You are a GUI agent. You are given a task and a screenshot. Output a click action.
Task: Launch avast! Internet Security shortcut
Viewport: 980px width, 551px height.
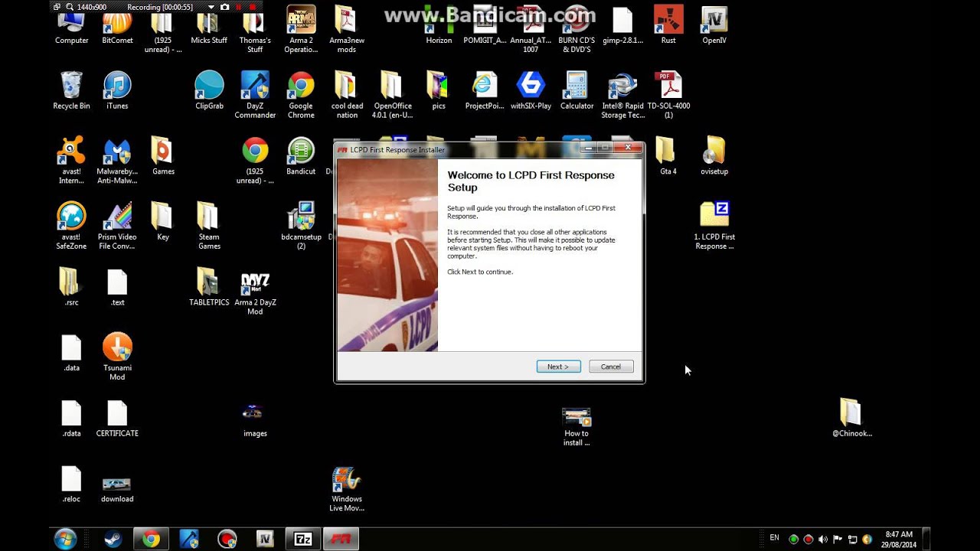point(71,161)
